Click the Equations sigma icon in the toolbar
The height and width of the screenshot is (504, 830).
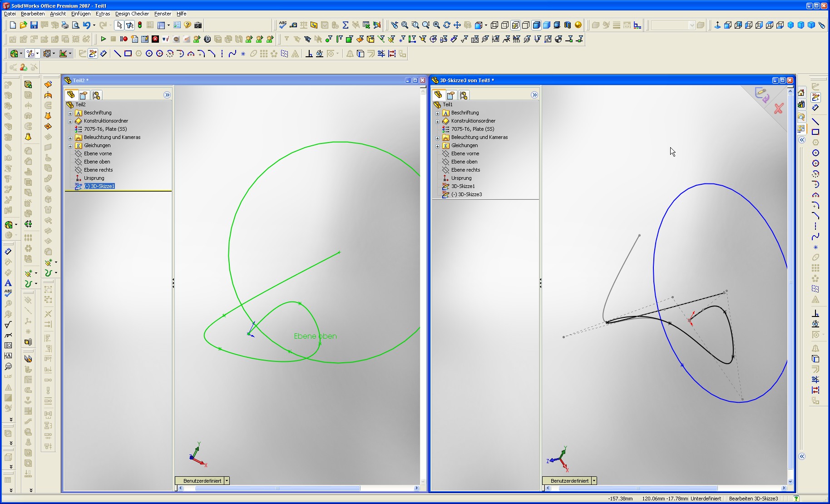(x=346, y=25)
